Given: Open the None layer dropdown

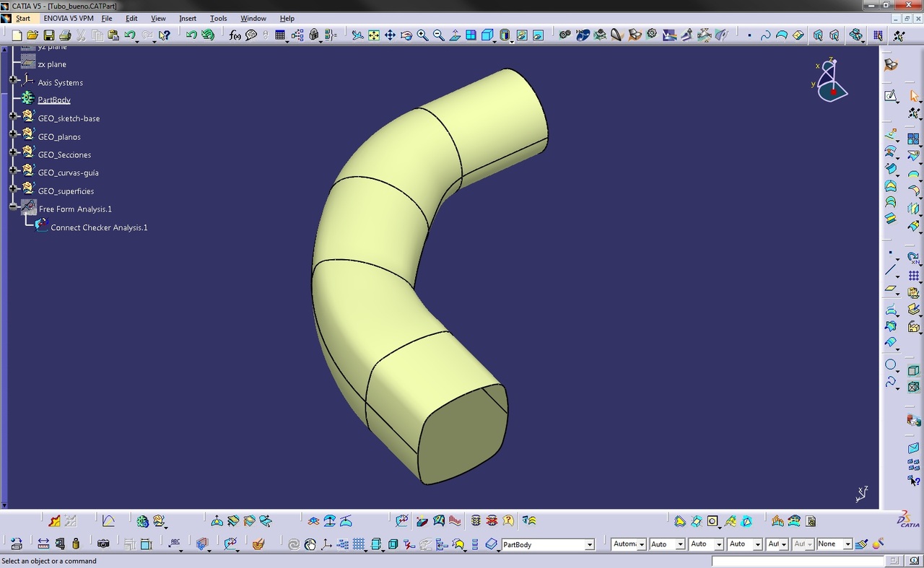Looking at the screenshot, I should click(847, 544).
